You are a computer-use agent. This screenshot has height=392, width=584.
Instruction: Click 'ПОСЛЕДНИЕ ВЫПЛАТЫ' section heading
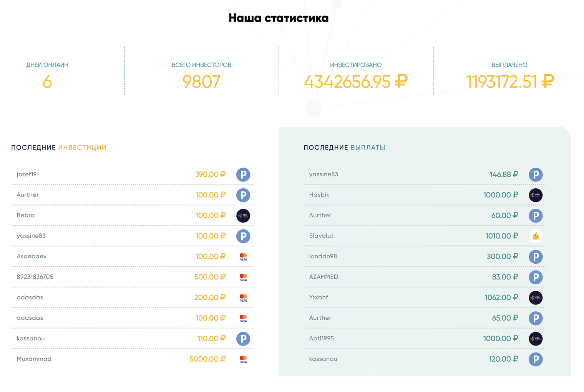[344, 148]
